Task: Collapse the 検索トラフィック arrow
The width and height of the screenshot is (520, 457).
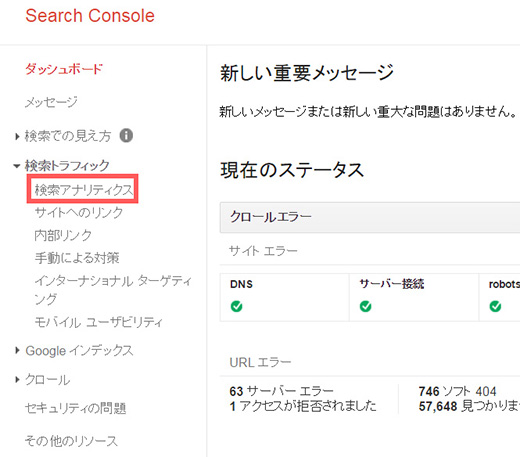Action: [16, 166]
